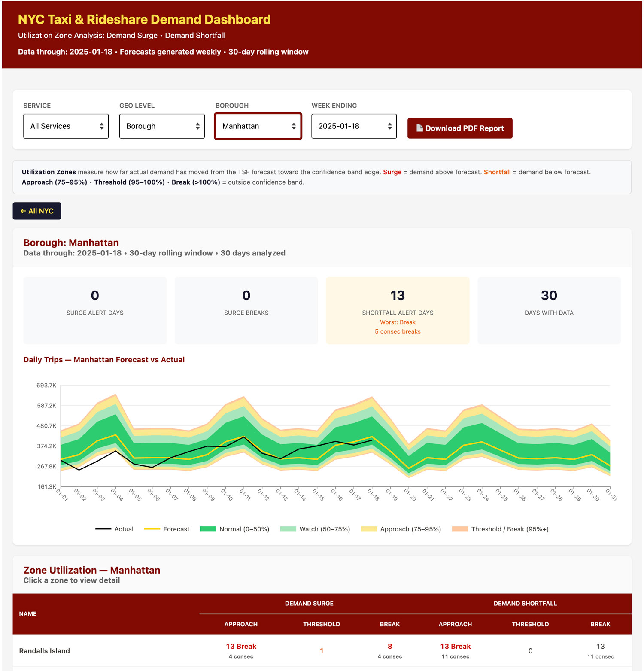This screenshot has width=644, height=671.
Task: Click the NAME column header
Action: 27,614
